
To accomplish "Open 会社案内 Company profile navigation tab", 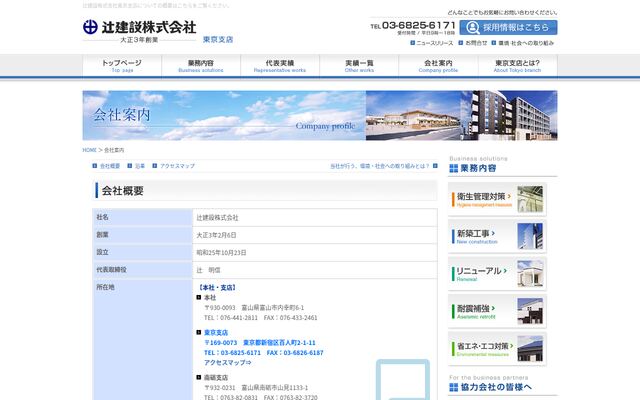I will tap(438, 66).
